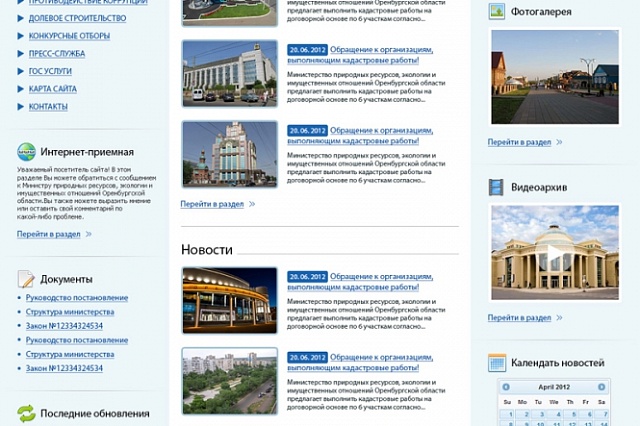Click April 2012 calendar title
640x426 pixels.
[x=554, y=387]
